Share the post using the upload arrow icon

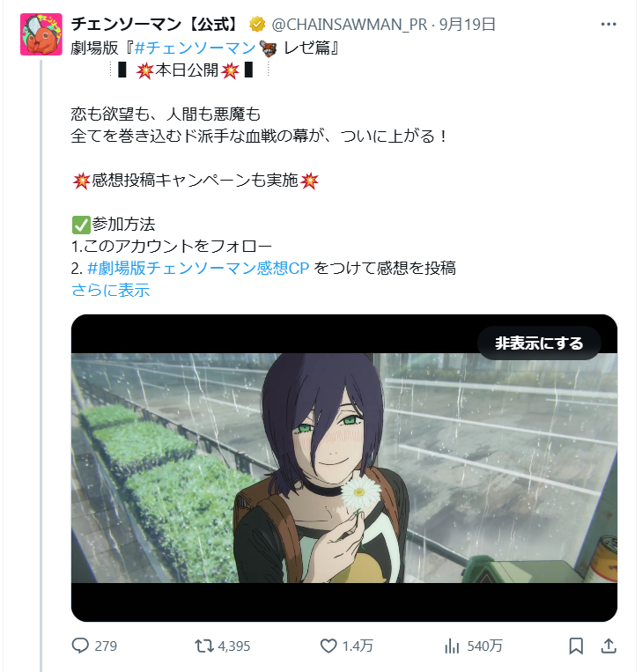pos(609,646)
